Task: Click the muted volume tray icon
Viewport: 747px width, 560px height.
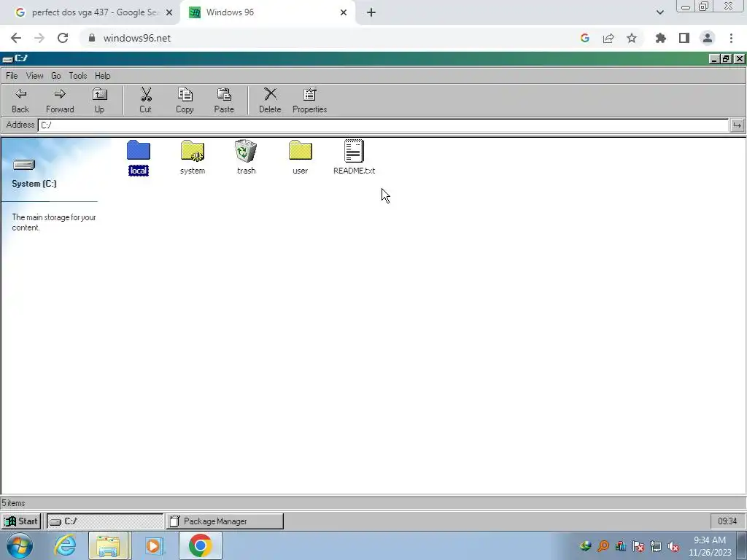Action: [673, 546]
